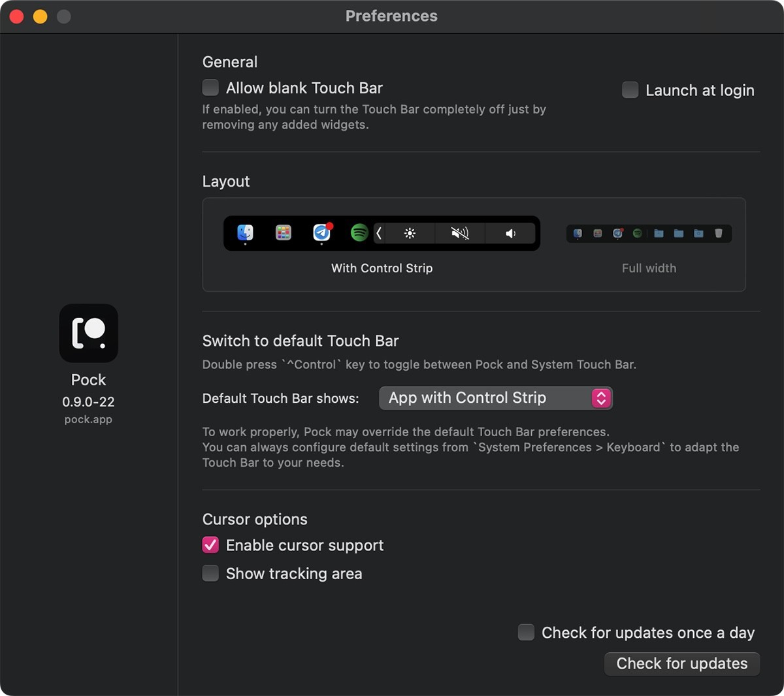Screen dimensions: 784x696
Task: Select the brightness icon in the Control Strip
Action: click(x=410, y=233)
